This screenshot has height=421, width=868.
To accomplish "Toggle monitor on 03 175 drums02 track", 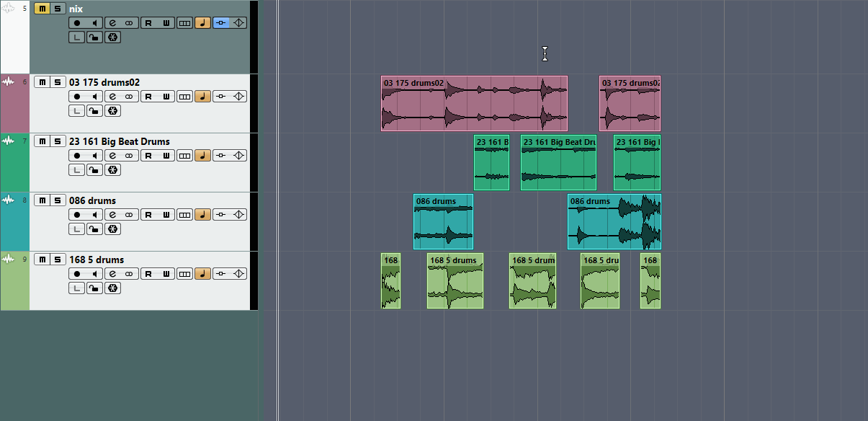I will [94, 96].
